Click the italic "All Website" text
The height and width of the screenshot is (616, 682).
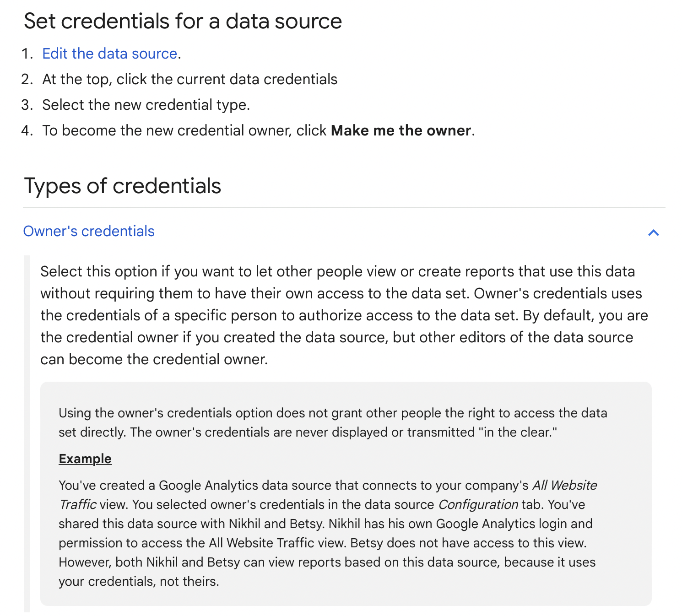coord(564,485)
